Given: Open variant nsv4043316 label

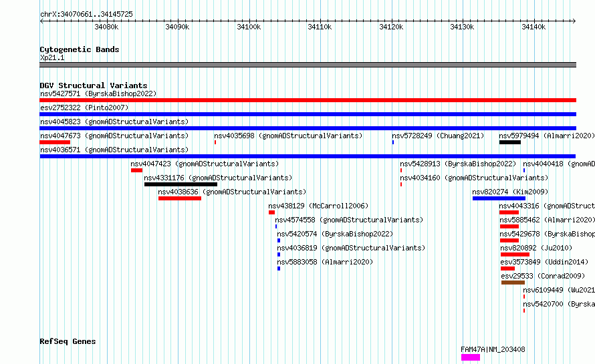Looking at the screenshot, I should point(547,206).
